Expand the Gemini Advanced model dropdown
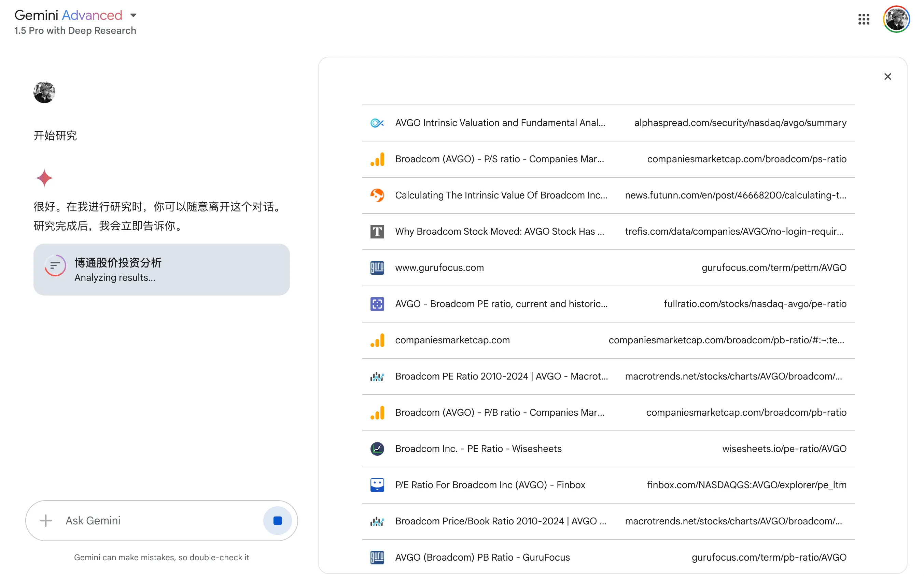 click(x=133, y=15)
